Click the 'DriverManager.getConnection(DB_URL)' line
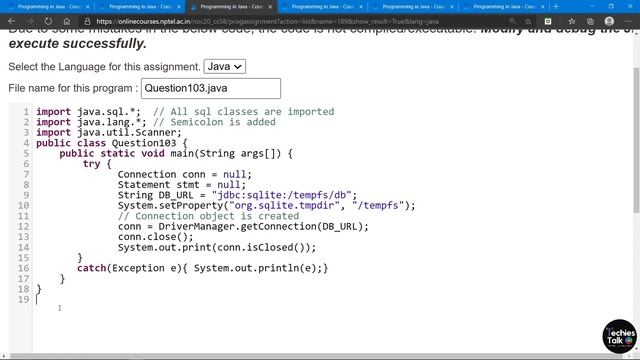640x360 pixels. [243, 226]
